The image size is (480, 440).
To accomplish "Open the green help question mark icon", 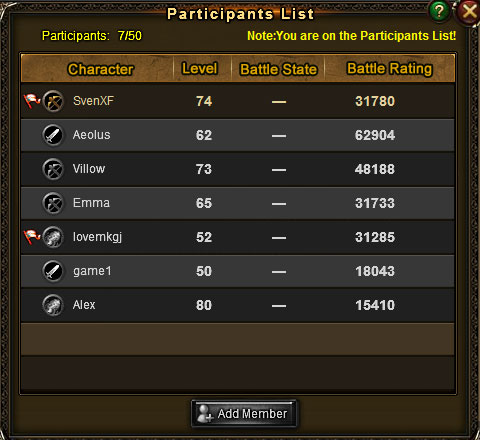I will click(x=439, y=11).
